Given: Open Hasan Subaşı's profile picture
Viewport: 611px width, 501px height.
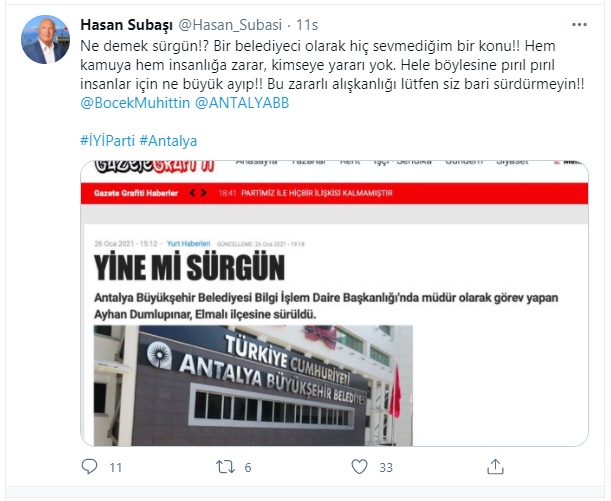Looking at the screenshot, I should click(x=45, y=39).
